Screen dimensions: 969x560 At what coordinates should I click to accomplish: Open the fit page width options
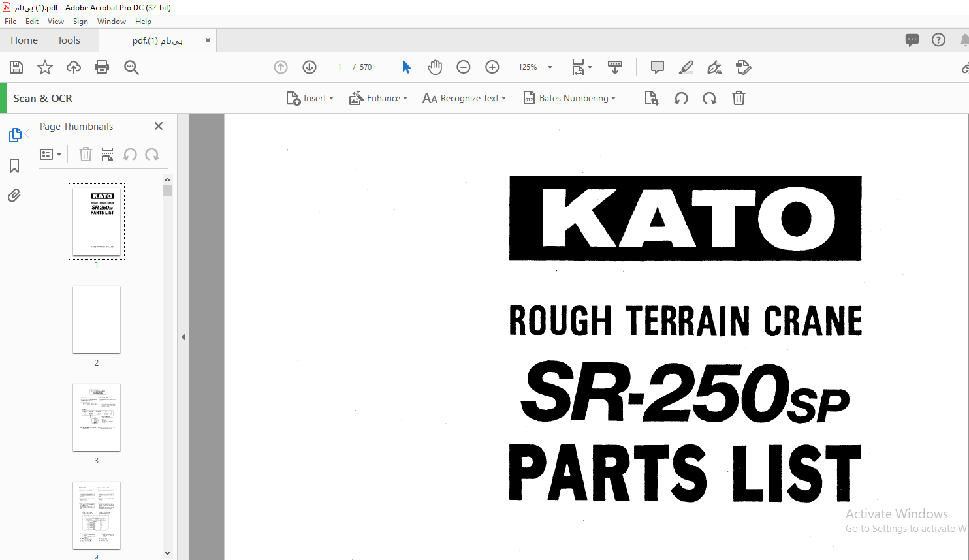tap(581, 67)
